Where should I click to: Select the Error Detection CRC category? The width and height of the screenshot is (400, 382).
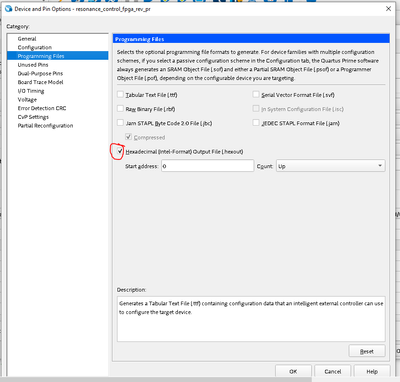point(42,108)
